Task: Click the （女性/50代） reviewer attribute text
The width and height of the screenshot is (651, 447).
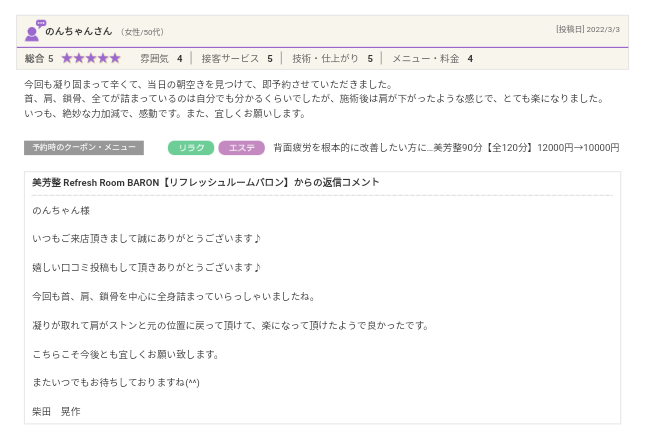Action: [143, 32]
